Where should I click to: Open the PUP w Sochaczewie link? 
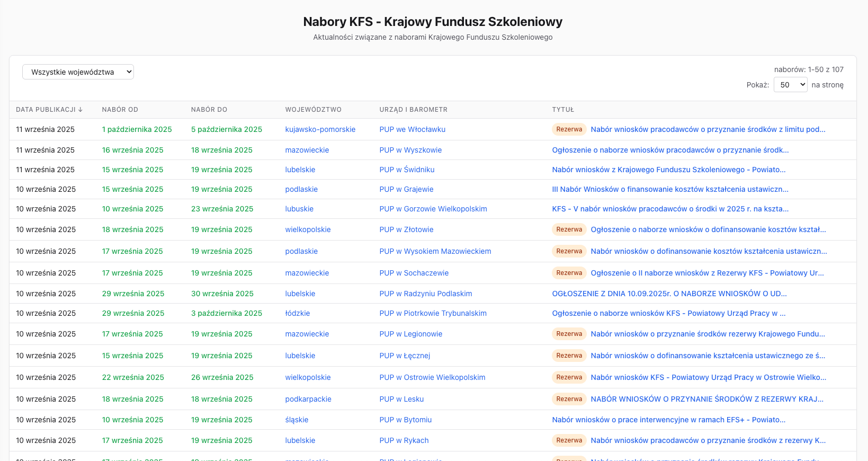pos(414,273)
